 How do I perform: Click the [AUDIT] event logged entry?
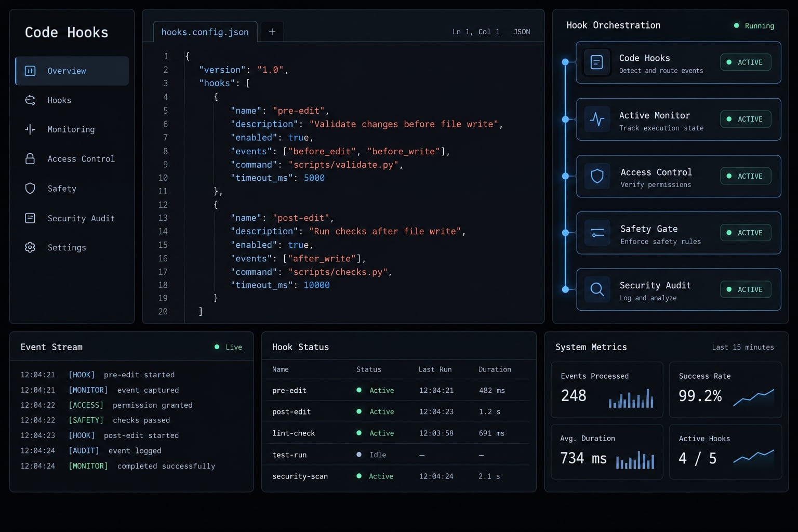pyautogui.click(x=91, y=451)
